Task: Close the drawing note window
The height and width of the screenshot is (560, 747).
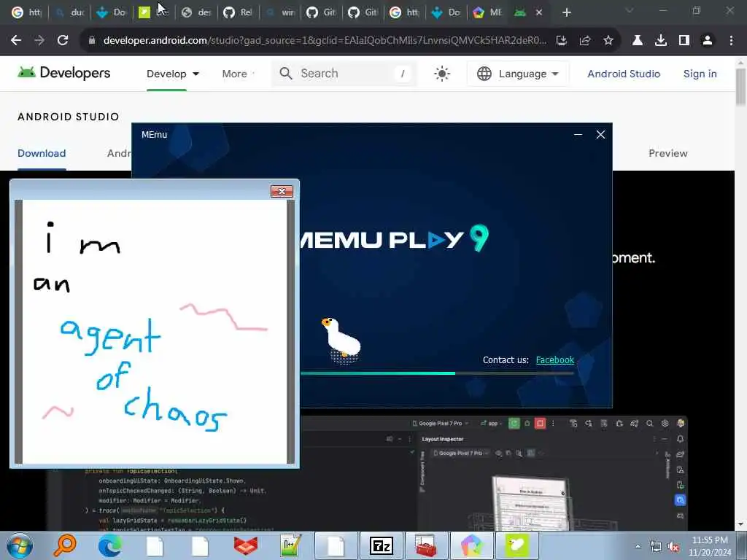Action: point(282,192)
